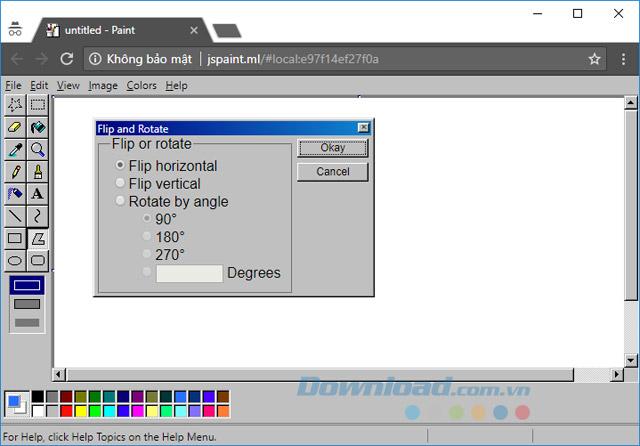Select the Pick Color eyedropper tool
The width and height of the screenshot is (640, 446).
coord(14,149)
